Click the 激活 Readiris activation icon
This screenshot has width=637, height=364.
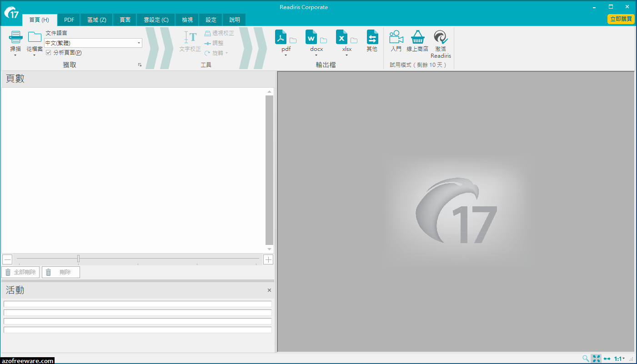click(441, 37)
